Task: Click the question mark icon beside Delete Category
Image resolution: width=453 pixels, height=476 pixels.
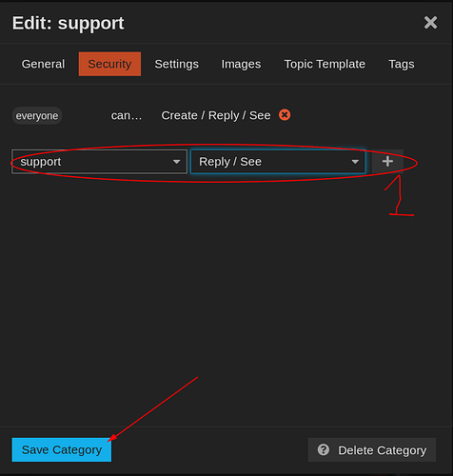Action: [x=324, y=449]
